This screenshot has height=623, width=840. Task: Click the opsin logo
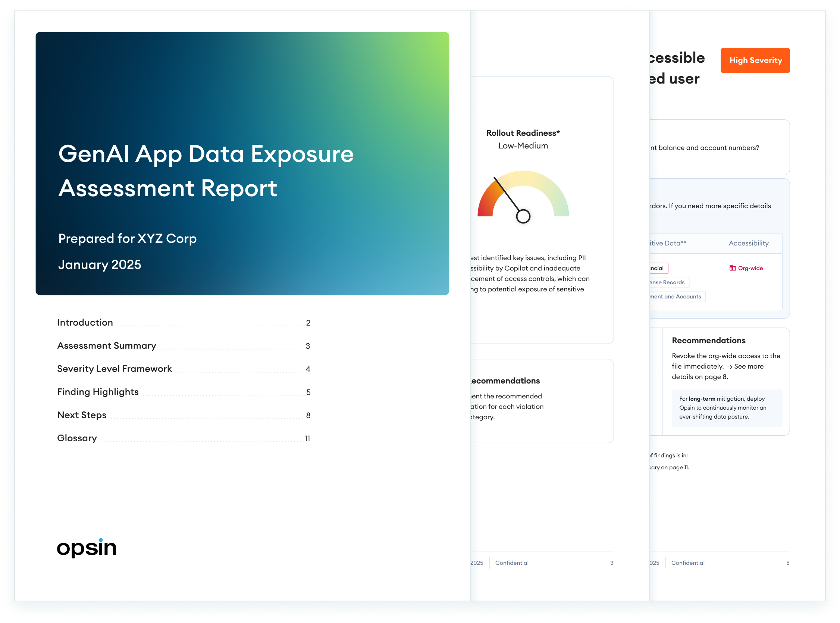pos(86,548)
